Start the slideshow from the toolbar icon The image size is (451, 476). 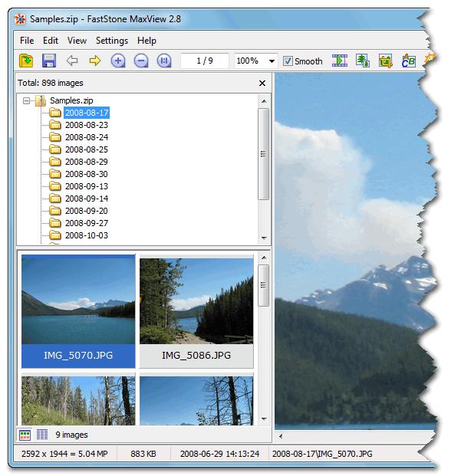click(340, 61)
